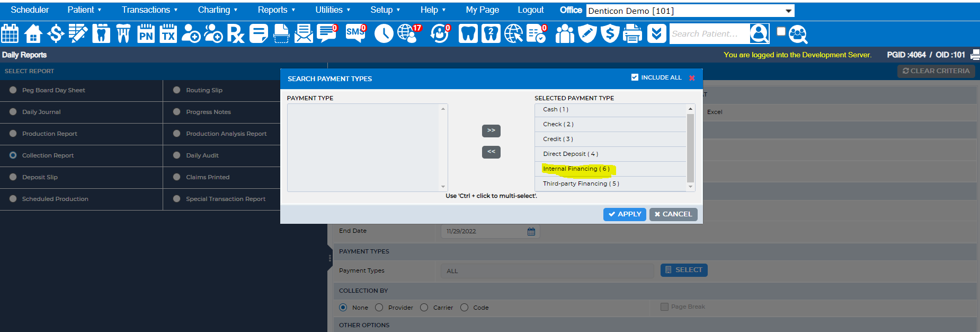Image resolution: width=980 pixels, height=332 pixels.
Task: Open the PN progress notes icon
Action: click(146, 34)
